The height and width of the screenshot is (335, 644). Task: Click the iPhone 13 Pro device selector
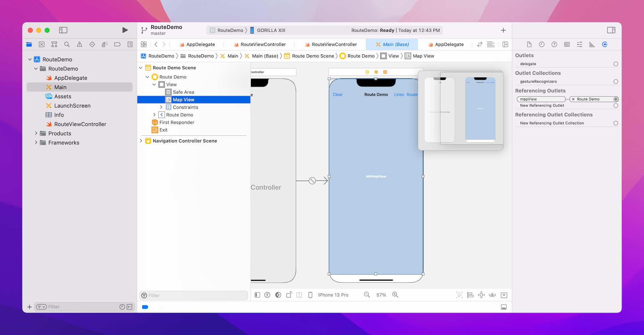[333, 295]
